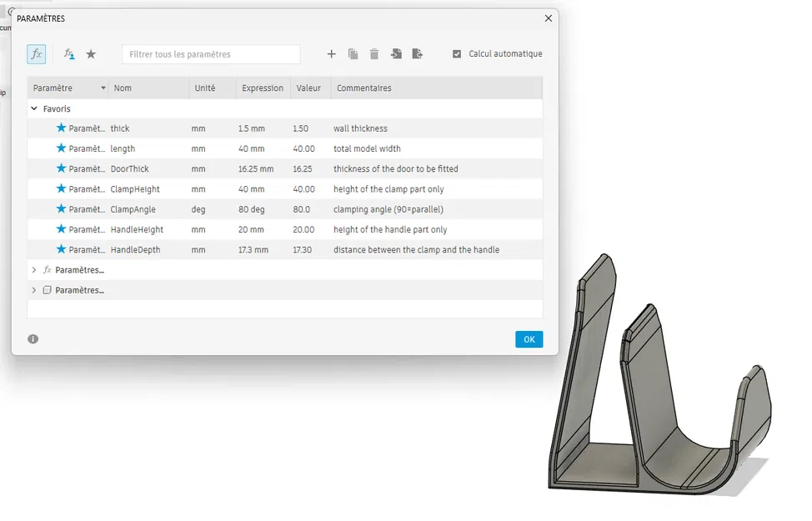Open the Paramètre column dropdown arrow
The height and width of the screenshot is (521, 812).
tap(103, 88)
